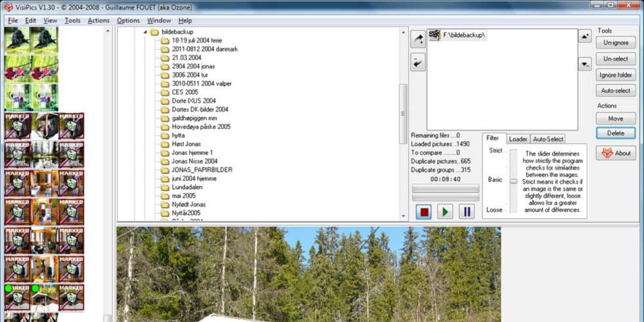The height and width of the screenshot is (322, 644).
Task: Select folder Nyfødt Jonas
Action: [189, 204]
